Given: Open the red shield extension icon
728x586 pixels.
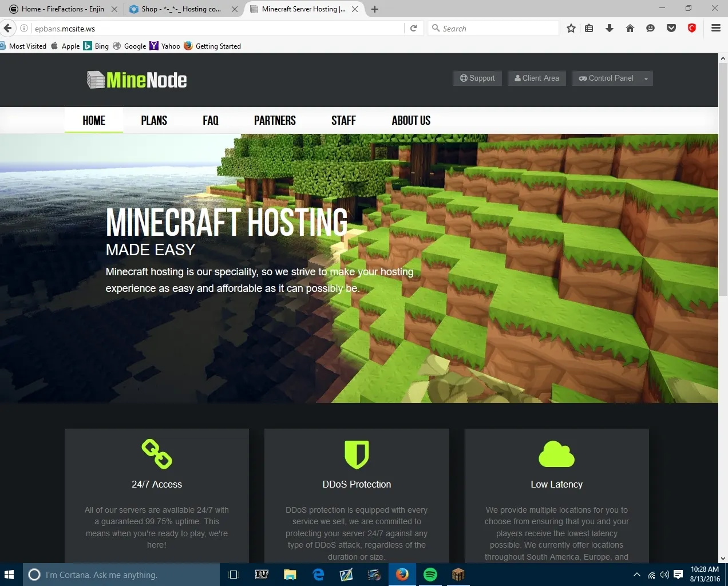Looking at the screenshot, I should coord(691,28).
